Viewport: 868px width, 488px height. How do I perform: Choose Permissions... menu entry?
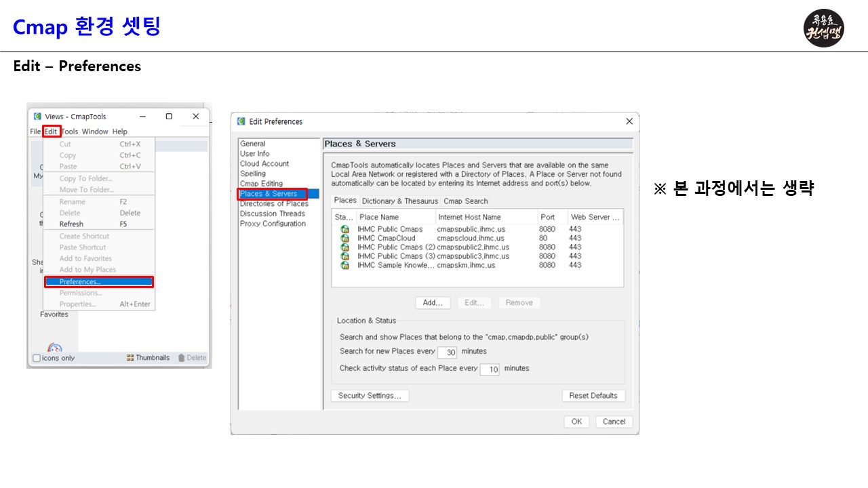click(x=99, y=293)
